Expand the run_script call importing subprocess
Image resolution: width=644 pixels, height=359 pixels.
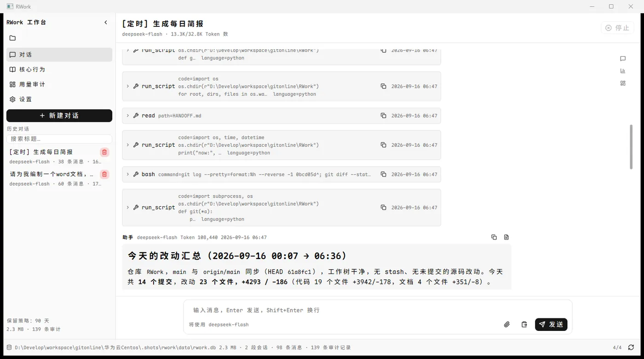click(x=128, y=208)
